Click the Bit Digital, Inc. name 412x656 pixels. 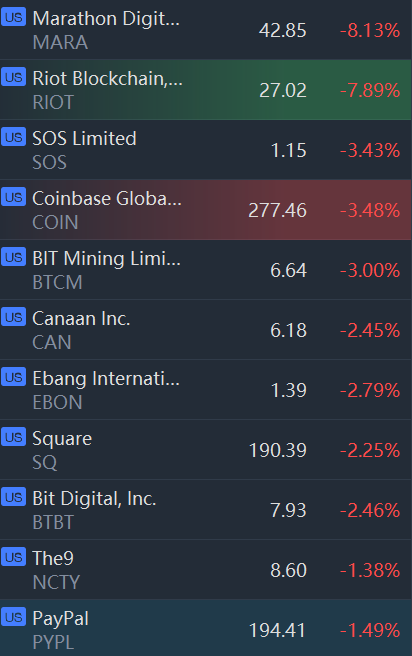(94, 499)
